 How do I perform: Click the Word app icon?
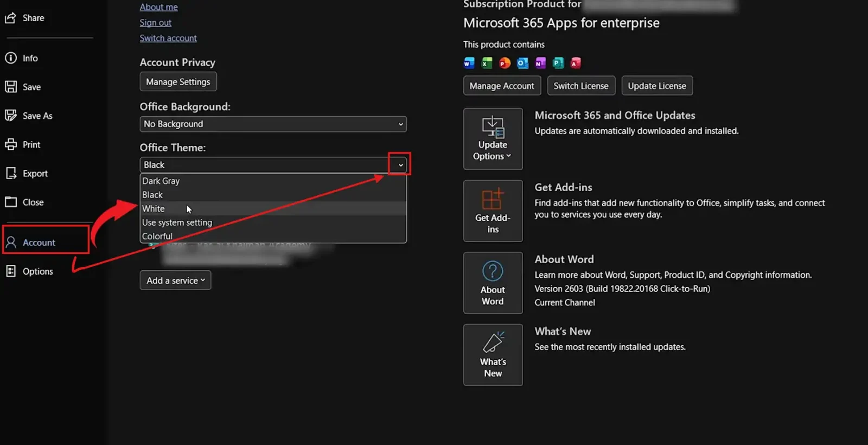tap(469, 63)
